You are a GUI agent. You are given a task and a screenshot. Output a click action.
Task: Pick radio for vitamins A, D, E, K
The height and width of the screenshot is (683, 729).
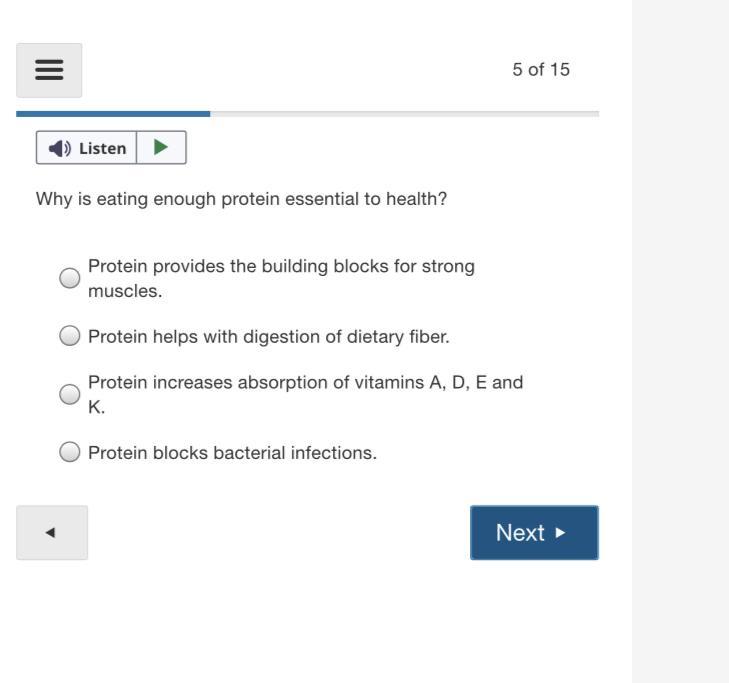(70, 394)
